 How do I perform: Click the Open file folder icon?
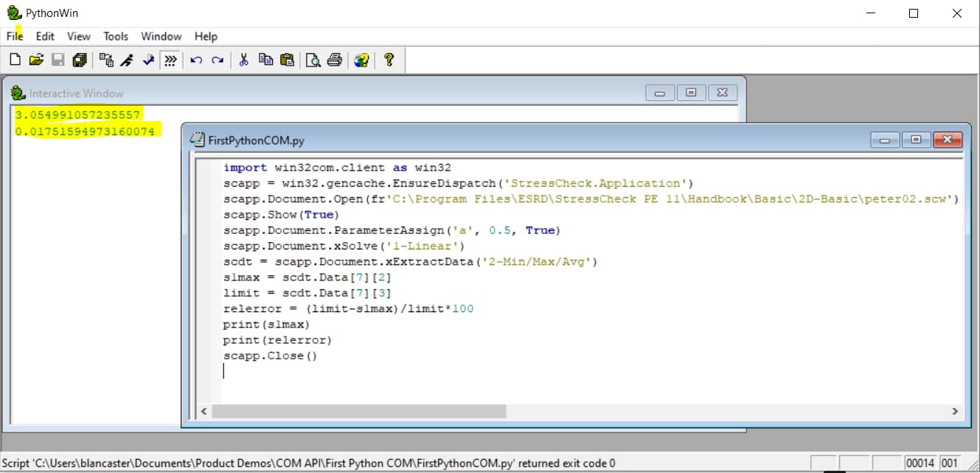coord(36,61)
